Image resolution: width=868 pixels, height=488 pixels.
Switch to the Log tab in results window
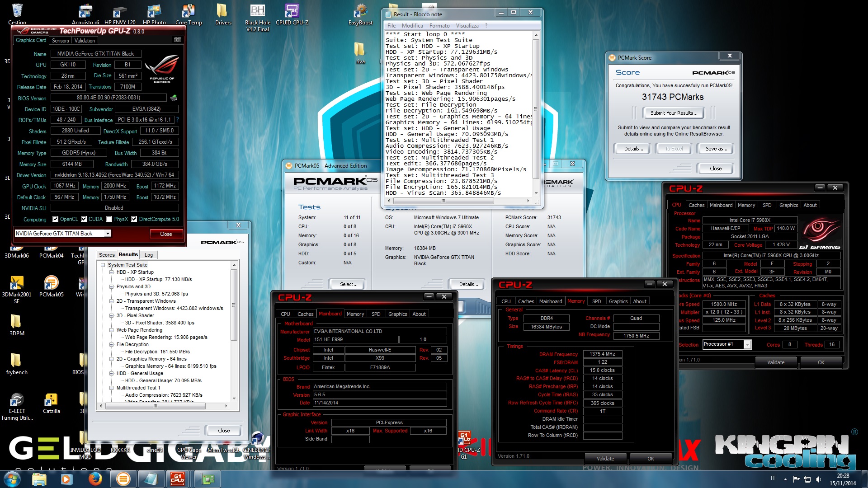coord(149,255)
